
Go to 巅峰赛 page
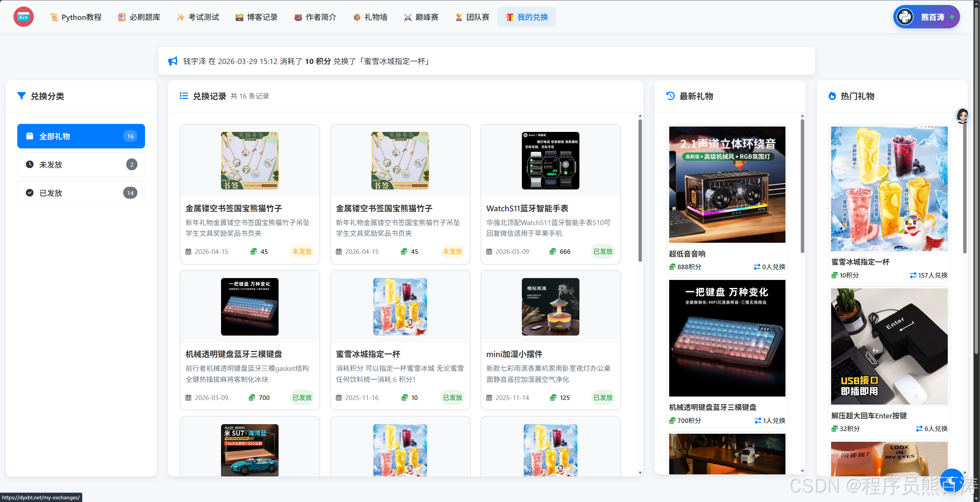click(421, 17)
